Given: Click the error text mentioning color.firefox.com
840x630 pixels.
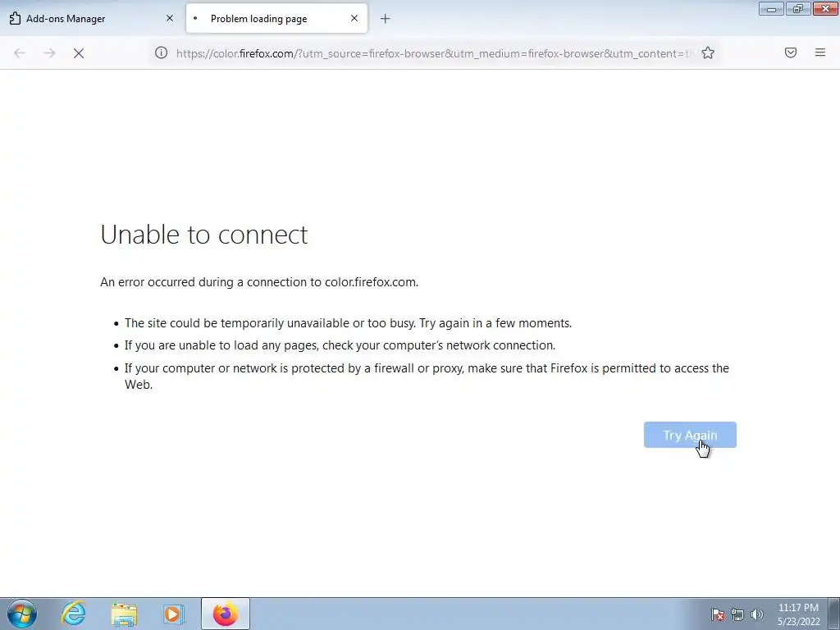Looking at the screenshot, I should 259,282.
